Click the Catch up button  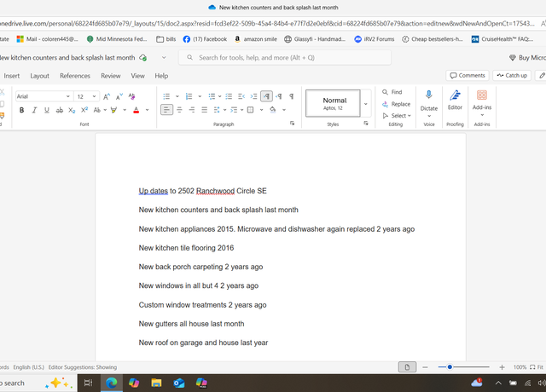click(x=512, y=76)
